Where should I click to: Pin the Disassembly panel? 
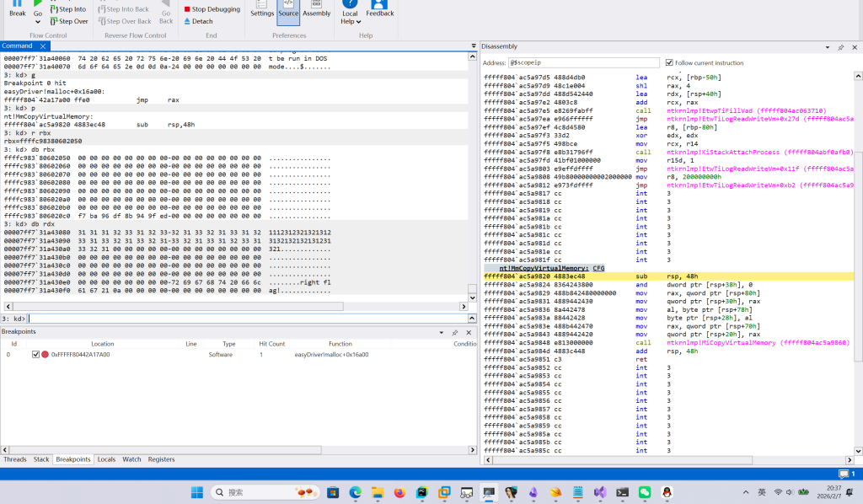tap(840, 47)
